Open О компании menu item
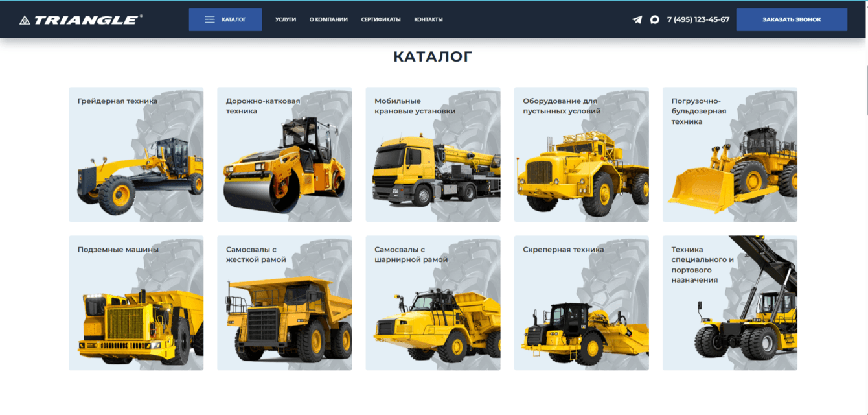This screenshot has height=415, width=868. point(328,19)
